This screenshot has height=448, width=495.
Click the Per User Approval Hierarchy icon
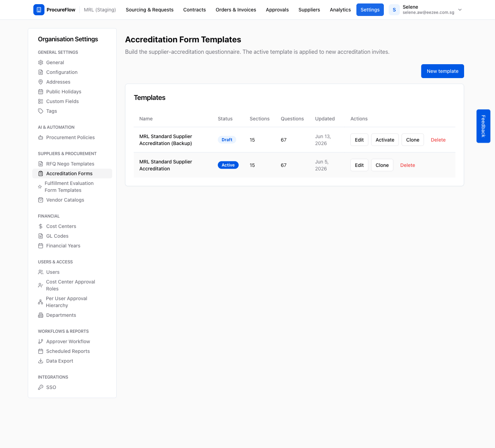pos(41,302)
